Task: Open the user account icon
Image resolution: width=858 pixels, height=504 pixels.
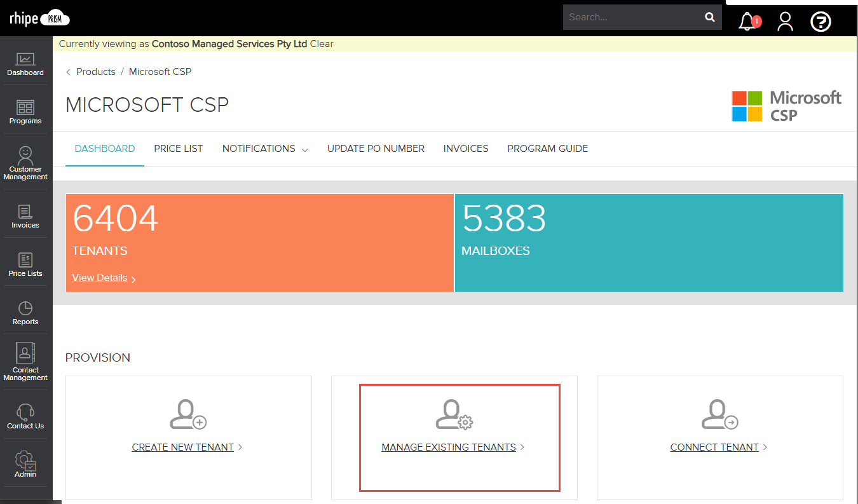Action: [785, 21]
